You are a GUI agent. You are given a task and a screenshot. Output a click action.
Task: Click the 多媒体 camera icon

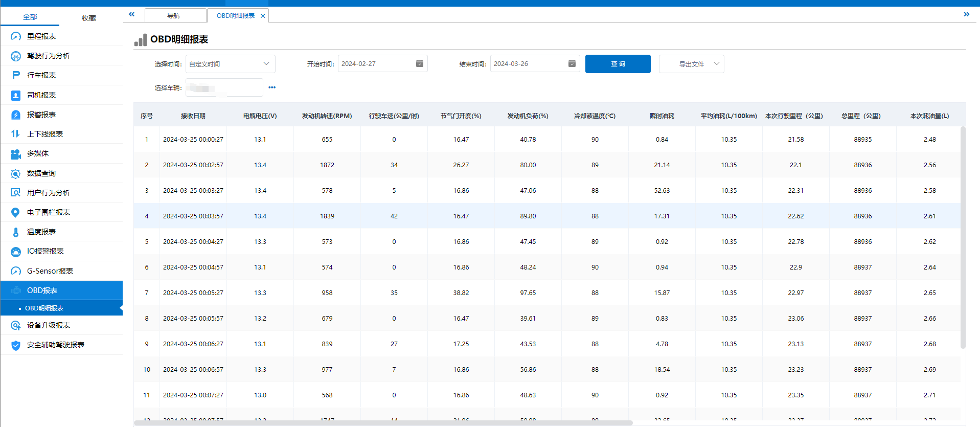tap(16, 153)
